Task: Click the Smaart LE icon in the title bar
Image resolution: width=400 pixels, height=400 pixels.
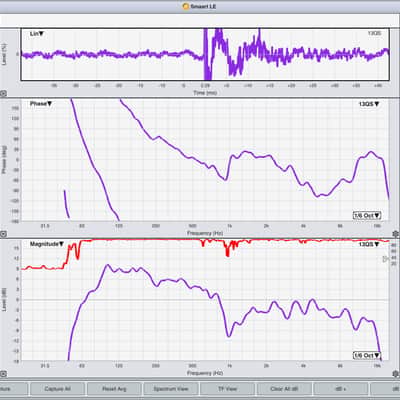Action: tap(186, 6)
